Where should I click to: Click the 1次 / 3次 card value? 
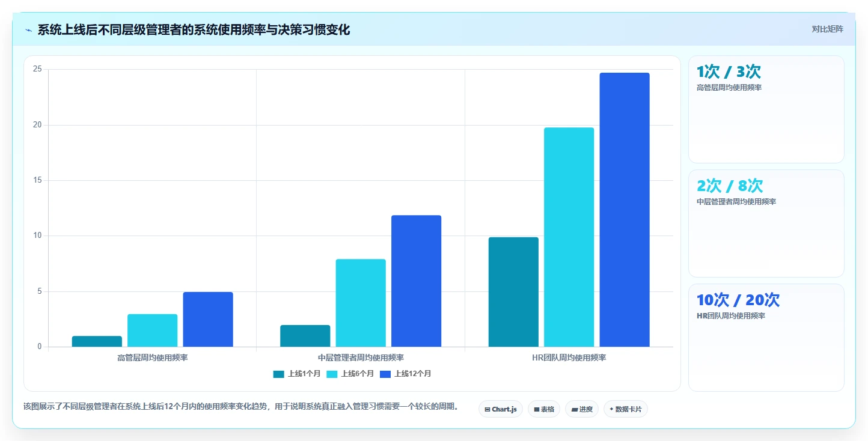[729, 72]
